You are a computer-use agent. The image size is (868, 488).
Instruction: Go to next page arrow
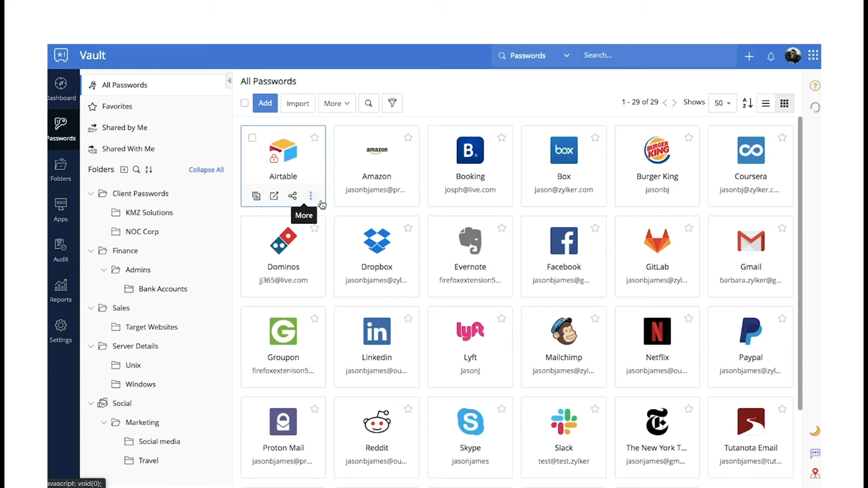pos(674,103)
